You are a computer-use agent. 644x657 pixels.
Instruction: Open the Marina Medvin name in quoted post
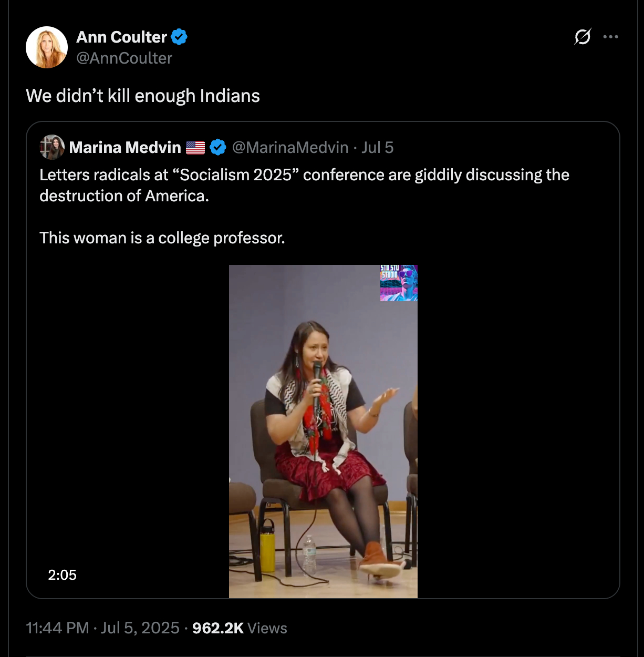tap(125, 148)
